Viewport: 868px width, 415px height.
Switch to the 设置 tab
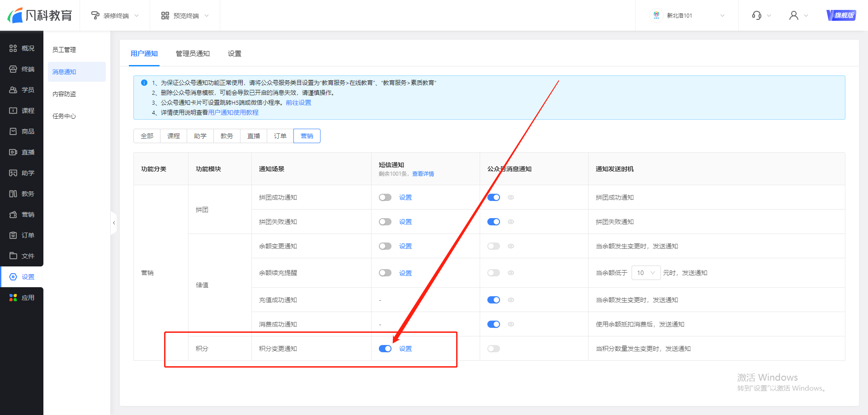[235, 54]
